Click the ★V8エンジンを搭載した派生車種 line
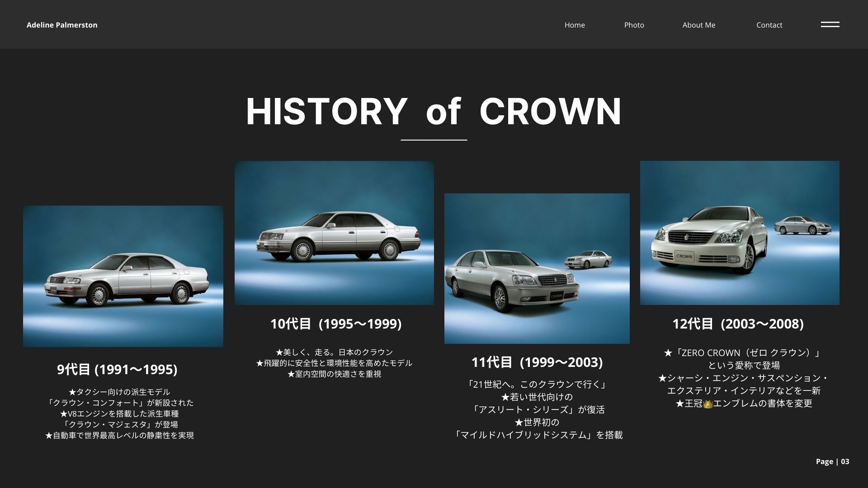This screenshot has width=868, height=488. [x=119, y=414]
